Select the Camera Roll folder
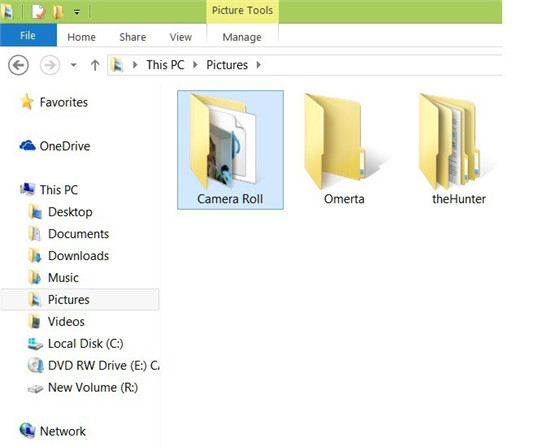 (x=230, y=150)
